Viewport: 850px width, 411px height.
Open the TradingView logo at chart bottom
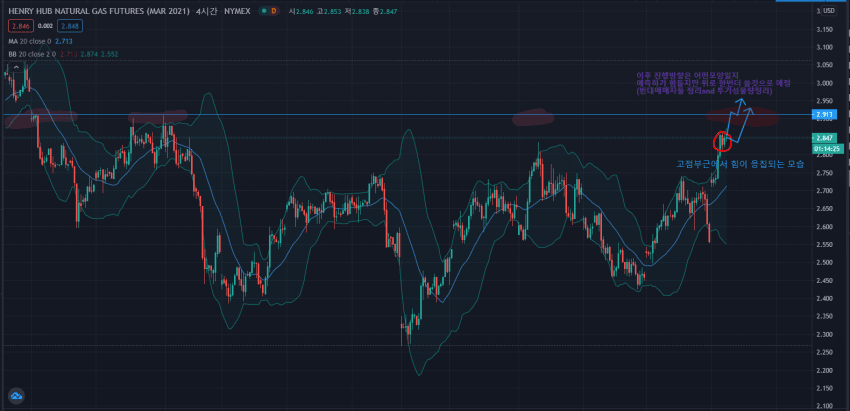tap(15, 395)
